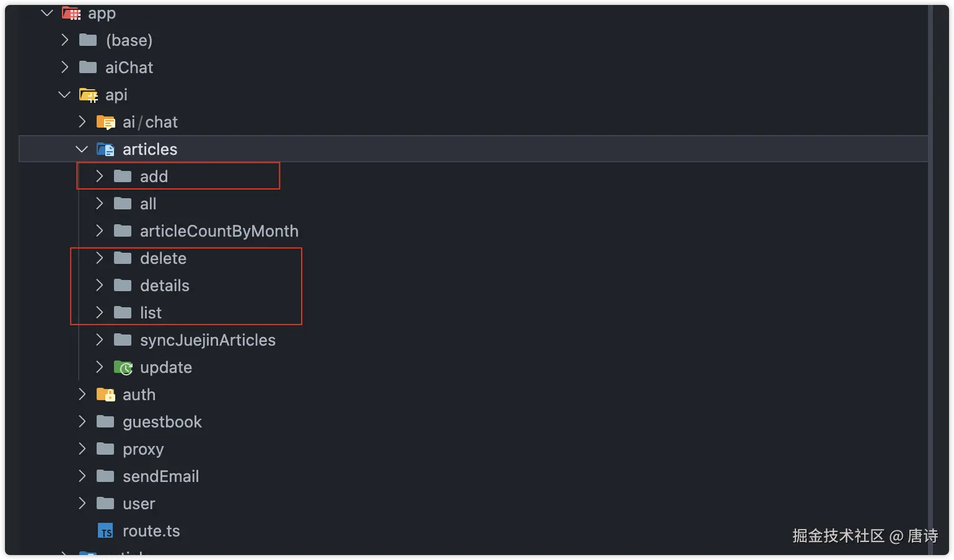The width and height of the screenshot is (954, 560).
Task: Select the aiChat folder
Action: pyautogui.click(x=129, y=68)
